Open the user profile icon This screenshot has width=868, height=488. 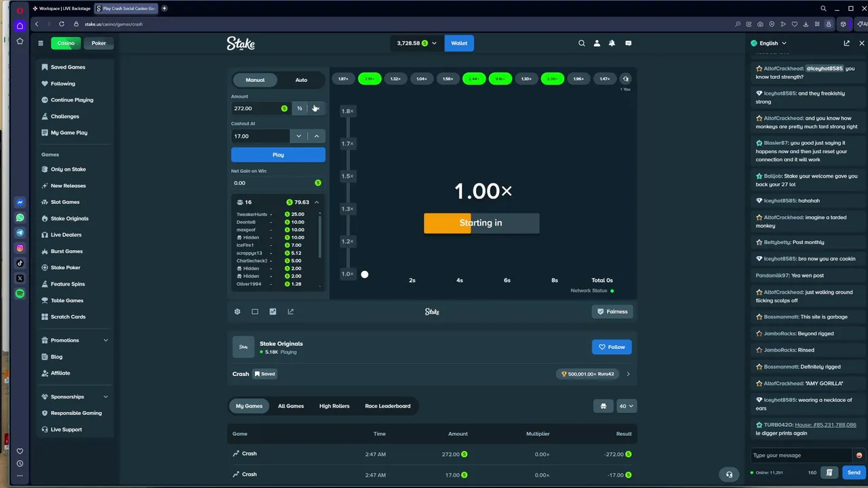597,43
